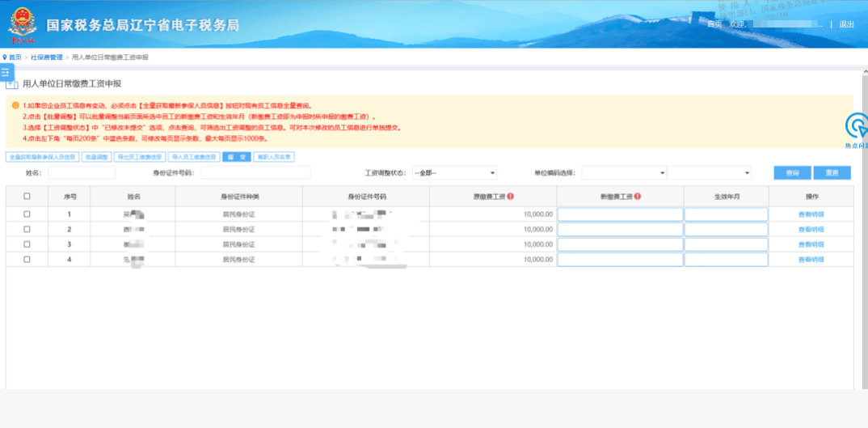Click the orange notice icon in the tips box
Screen dimensions: 868x428
(15, 105)
